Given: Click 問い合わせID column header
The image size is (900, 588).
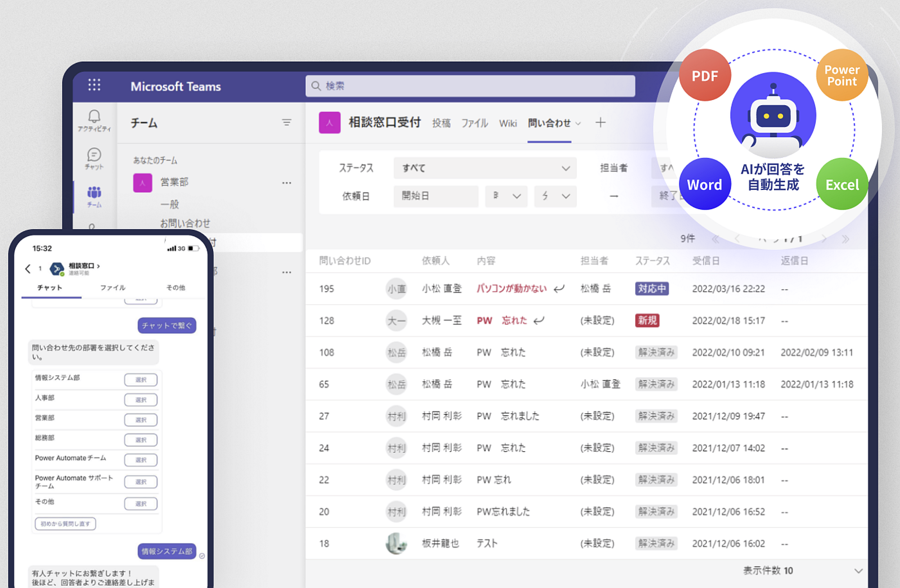Looking at the screenshot, I should 345,261.
